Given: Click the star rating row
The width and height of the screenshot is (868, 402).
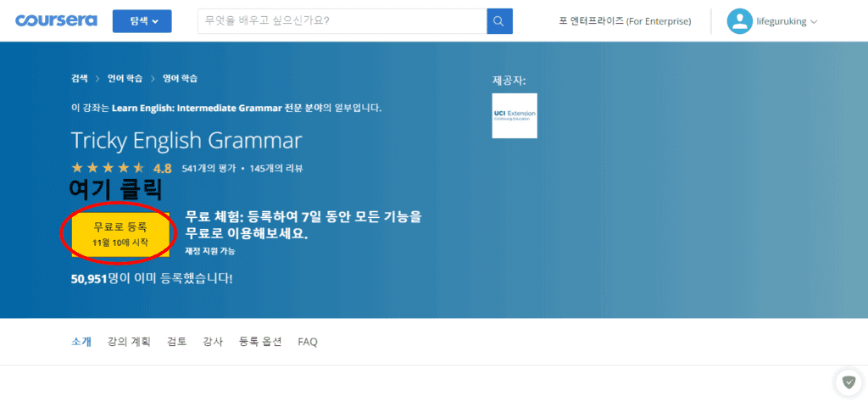Looking at the screenshot, I should tap(108, 168).
